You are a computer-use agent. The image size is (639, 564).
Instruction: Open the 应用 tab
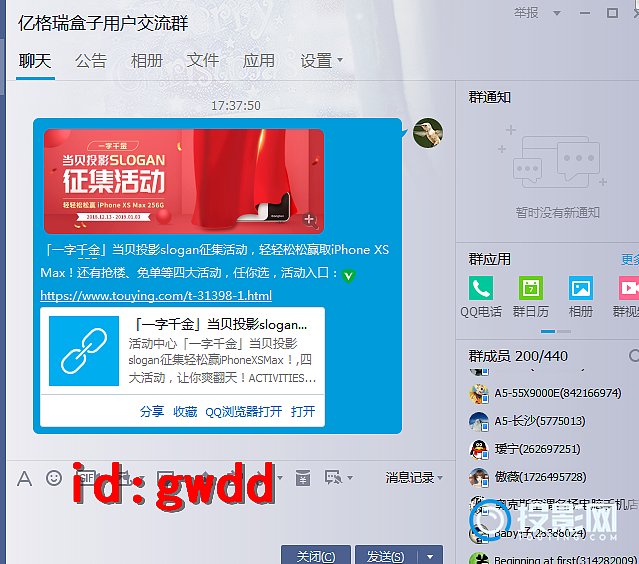pos(259,61)
